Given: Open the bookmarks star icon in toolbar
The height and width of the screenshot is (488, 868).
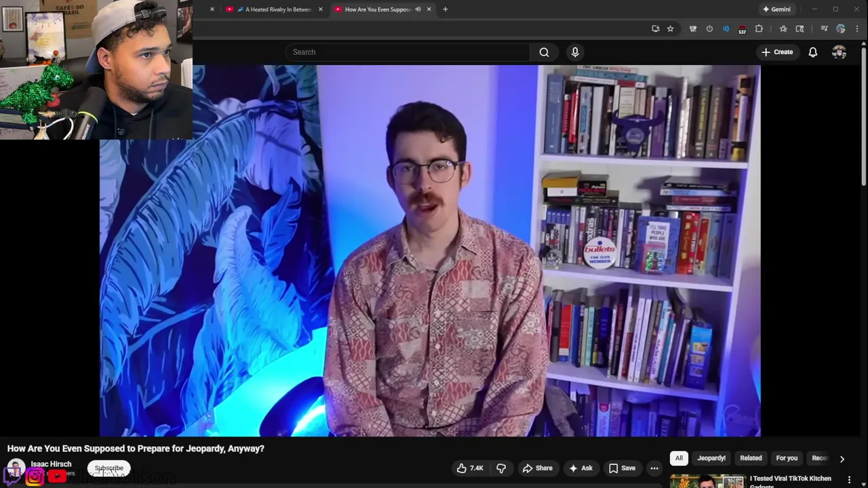Looking at the screenshot, I should point(783,29).
